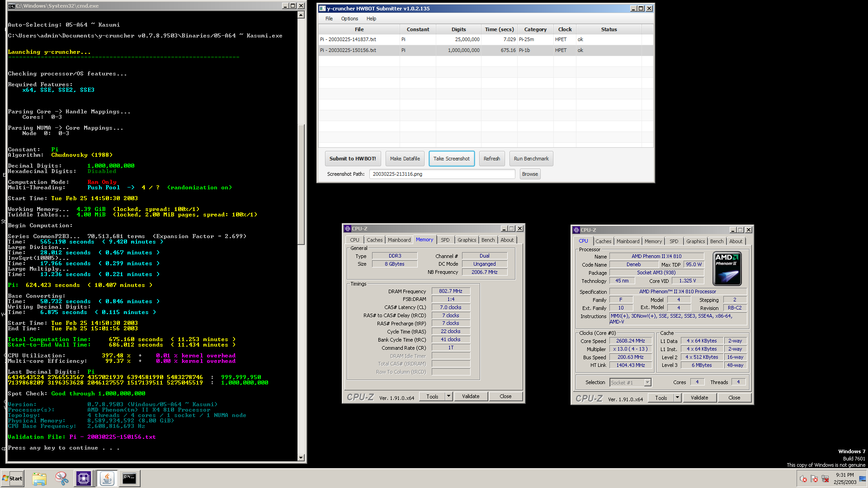Screen dimensions: 868x488
Task: Click the Category column header
Action: click(x=535, y=29)
